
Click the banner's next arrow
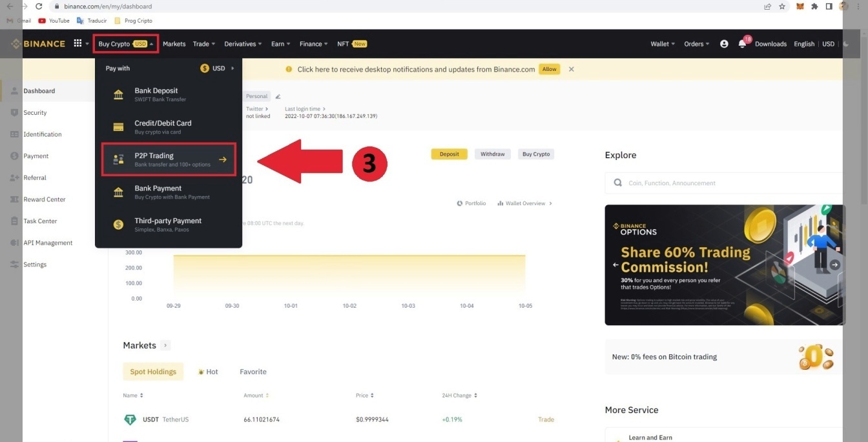834,265
